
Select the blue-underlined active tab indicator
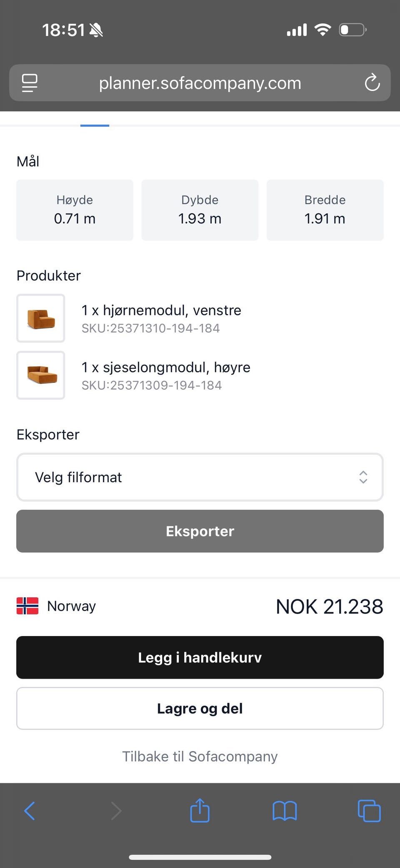[x=95, y=125]
